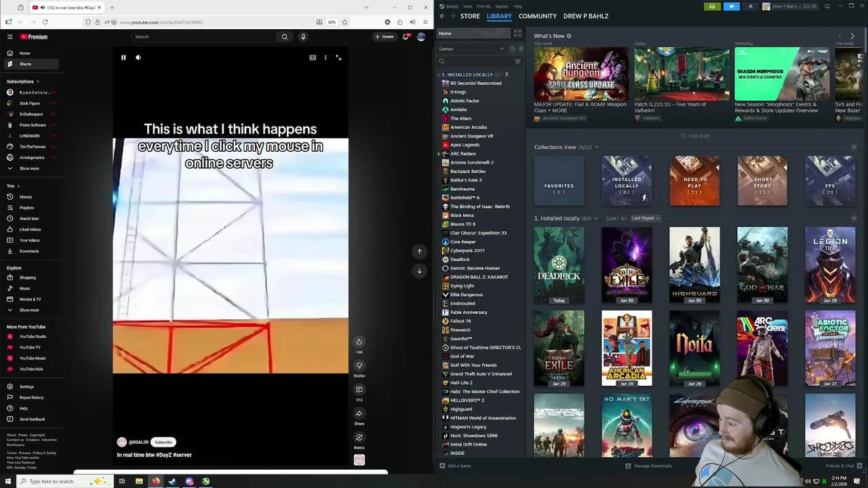Image resolution: width=868 pixels, height=488 pixels.
Task: Open the browser application menu
Action: [425, 22]
